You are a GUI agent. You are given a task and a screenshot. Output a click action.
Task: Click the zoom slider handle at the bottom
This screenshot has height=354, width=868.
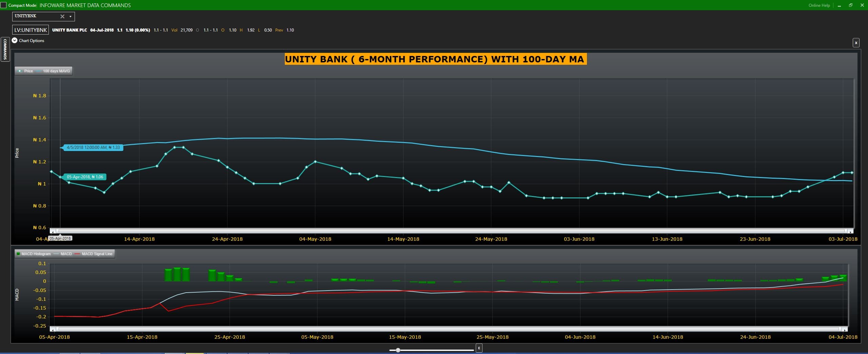398,350
